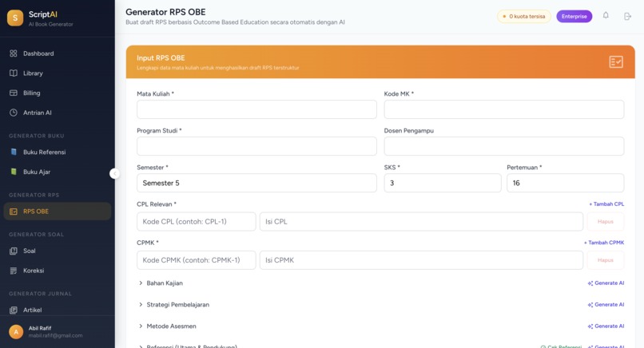Select Buku Referensi generator
The height and width of the screenshot is (348, 644).
tap(58, 152)
